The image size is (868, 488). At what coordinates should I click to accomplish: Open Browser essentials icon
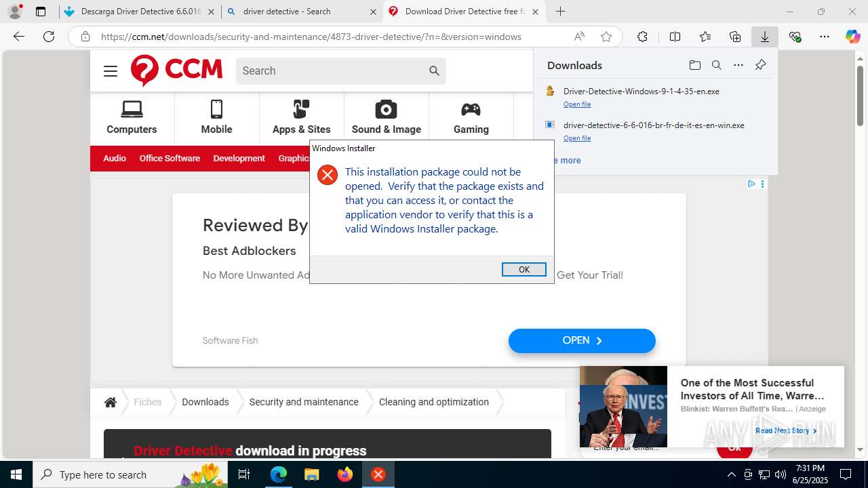(795, 37)
